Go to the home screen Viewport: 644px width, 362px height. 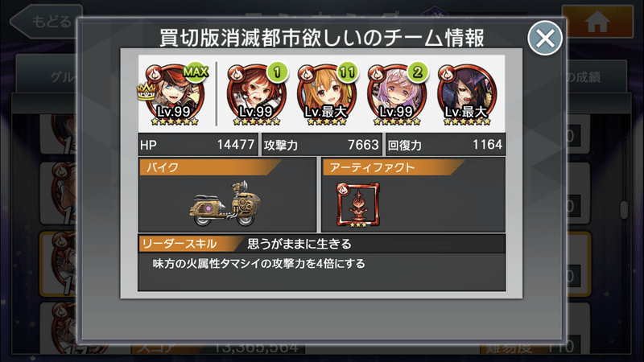coord(597,22)
